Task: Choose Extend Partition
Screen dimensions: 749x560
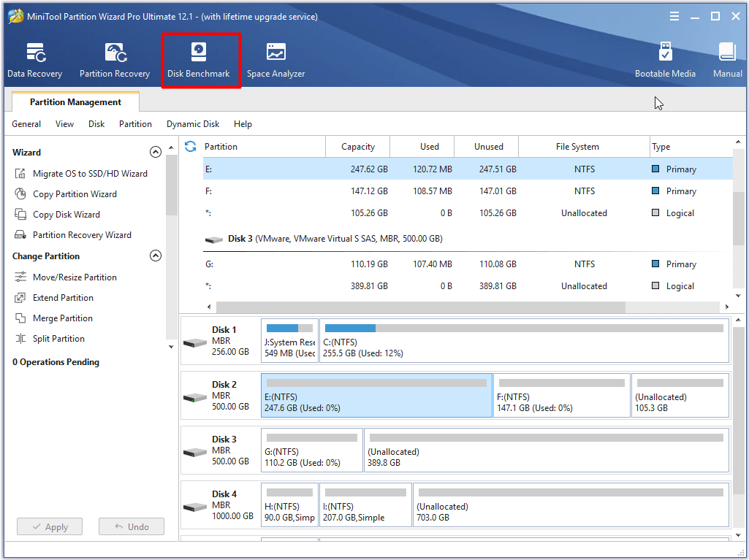Action: coord(53,298)
